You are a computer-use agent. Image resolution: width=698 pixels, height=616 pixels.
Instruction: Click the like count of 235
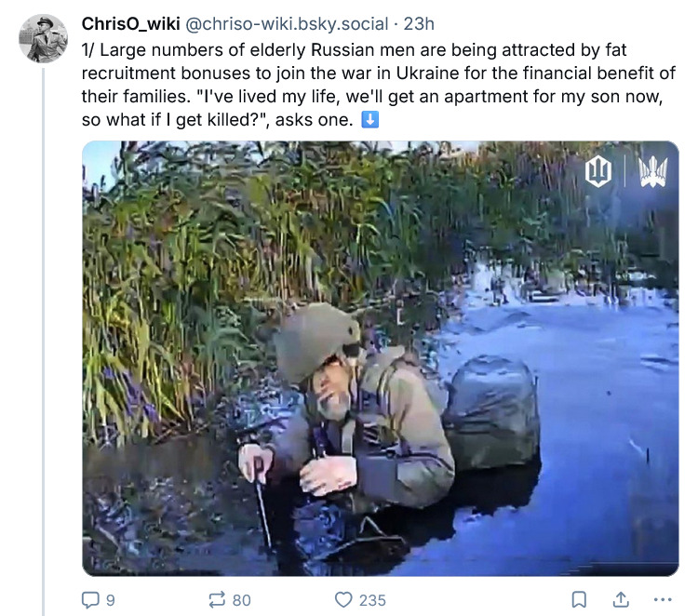click(x=372, y=600)
